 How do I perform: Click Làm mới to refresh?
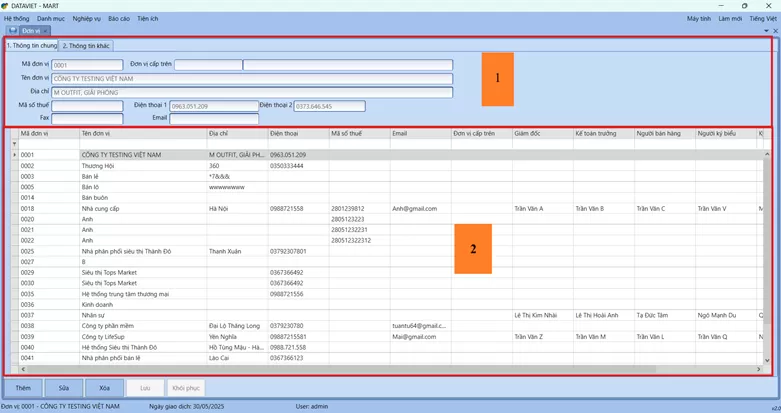tap(730, 18)
